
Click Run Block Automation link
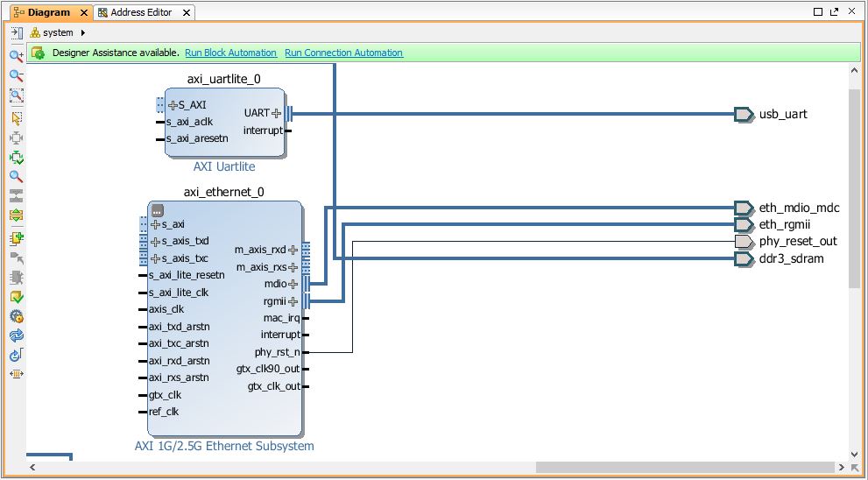point(231,53)
